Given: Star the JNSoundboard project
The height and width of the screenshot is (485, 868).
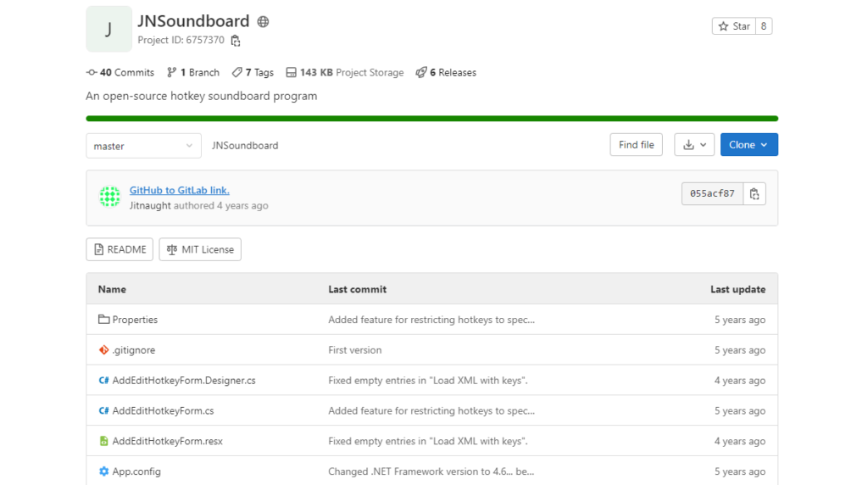Looking at the screenshot, I should pyautogui.click(x=734, y=26).
